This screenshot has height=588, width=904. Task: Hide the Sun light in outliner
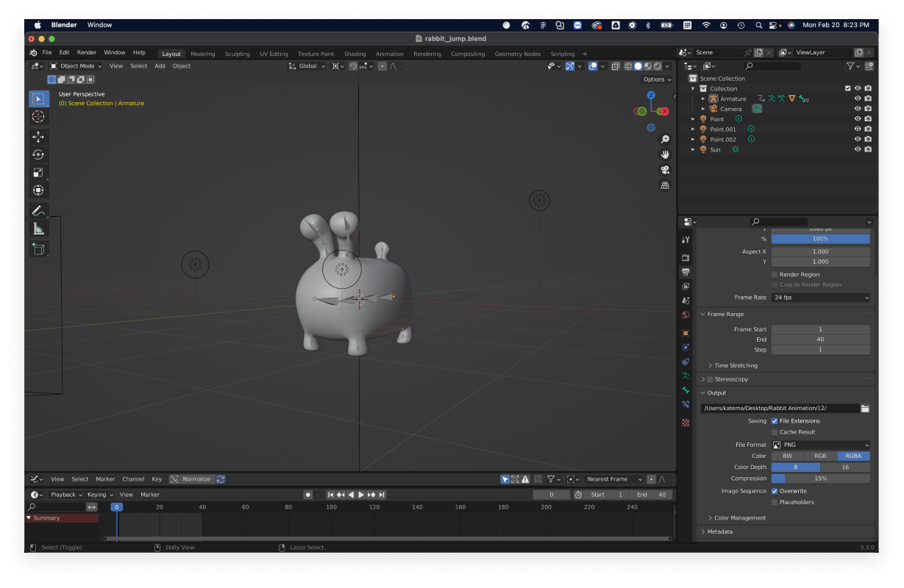coord(857,149)
